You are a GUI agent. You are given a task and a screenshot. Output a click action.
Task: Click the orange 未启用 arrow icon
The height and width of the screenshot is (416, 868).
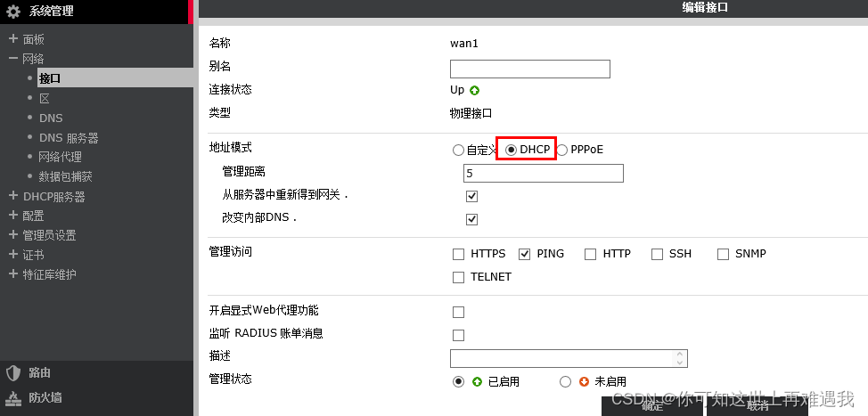click(x=584, y=381)
